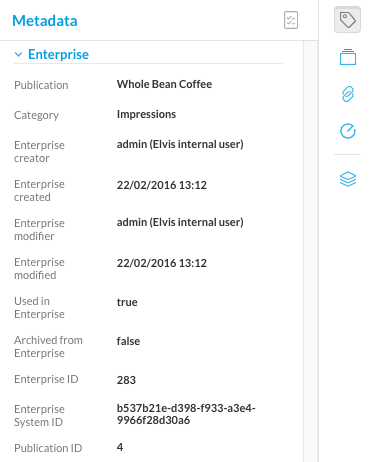Viewport: 372px width, 462px height.
Task: Click the Metadata panel title
Action: (x=45, y=21)
